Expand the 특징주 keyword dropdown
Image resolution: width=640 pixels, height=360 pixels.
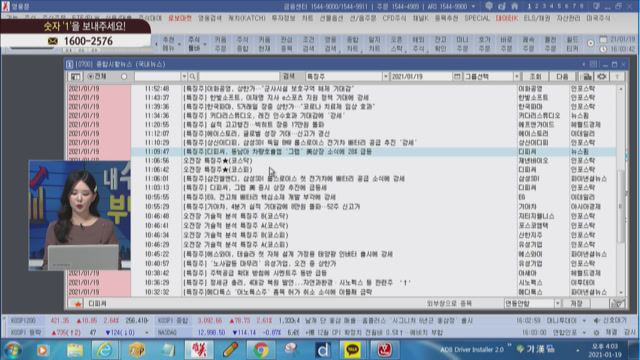click(385, 76)
